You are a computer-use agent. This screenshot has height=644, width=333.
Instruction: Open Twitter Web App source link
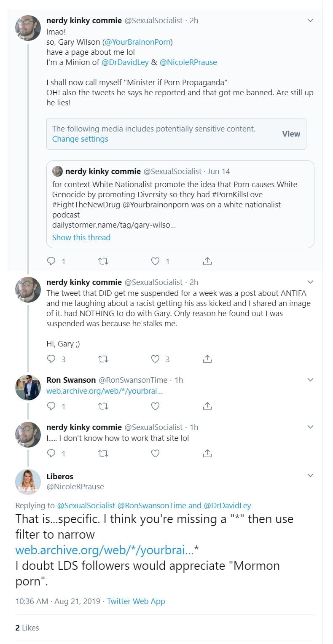[x=136, y=601]
